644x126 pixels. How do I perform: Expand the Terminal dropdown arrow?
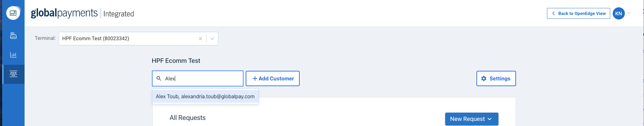[212, 39]
